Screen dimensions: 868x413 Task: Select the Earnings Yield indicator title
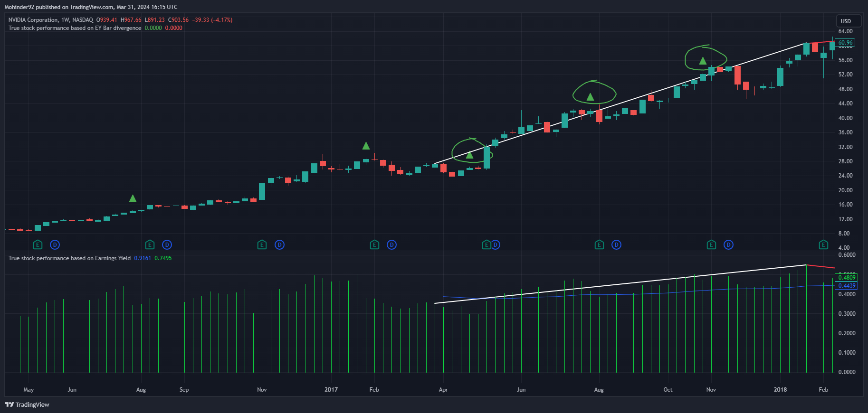pyautogui.click(x=69, y=258)
